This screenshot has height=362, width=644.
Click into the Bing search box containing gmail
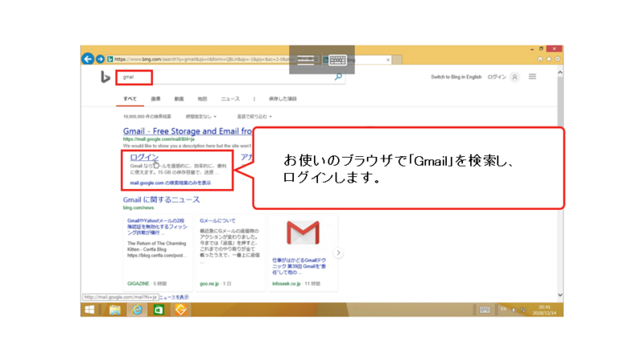[230, 76]
